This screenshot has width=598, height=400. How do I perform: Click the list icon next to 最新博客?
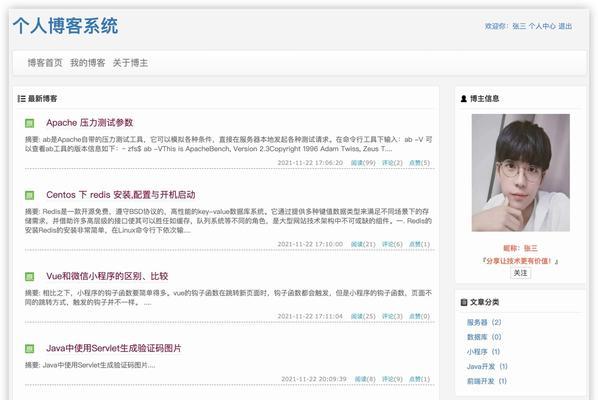[21, 99]
